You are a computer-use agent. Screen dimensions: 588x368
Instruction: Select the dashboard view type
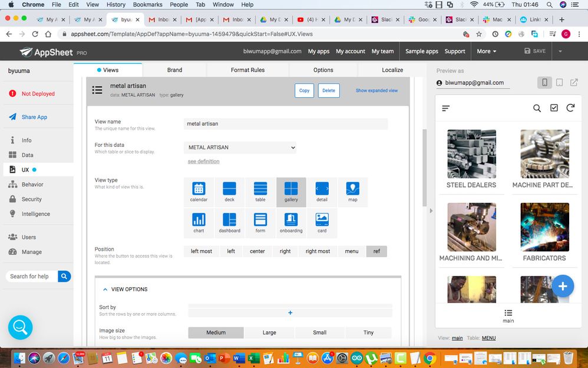[x=230, y=223]
